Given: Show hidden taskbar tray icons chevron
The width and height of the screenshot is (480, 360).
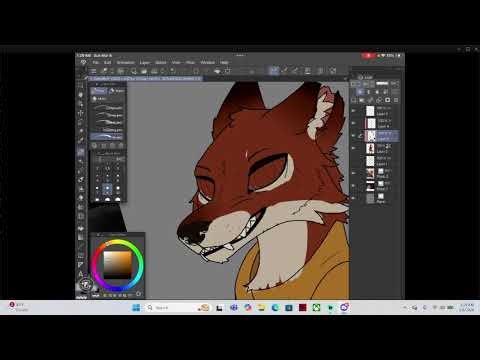Looking at the screenshot, I should [x=405, y=308].
